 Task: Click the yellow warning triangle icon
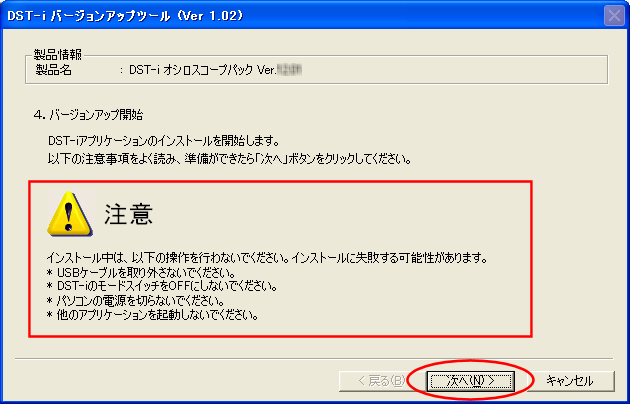(x=70, y=214)
